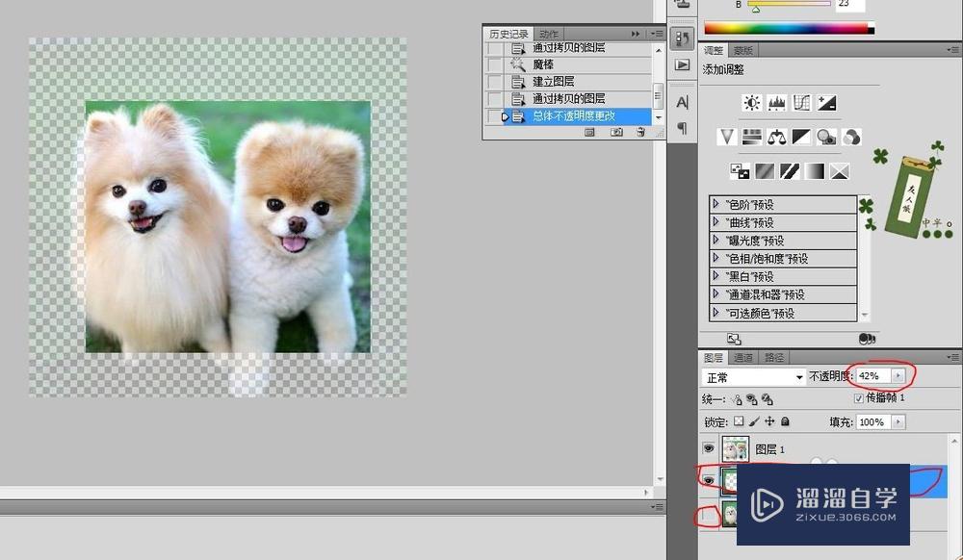
Task: Switch to the 动作 tab
Action: (x=548, y=34)
